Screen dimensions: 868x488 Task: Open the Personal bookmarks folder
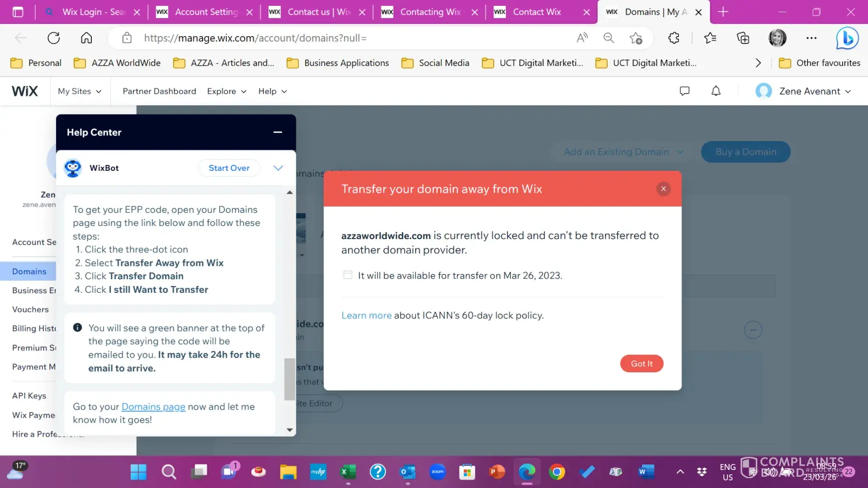tap(36, 63)
